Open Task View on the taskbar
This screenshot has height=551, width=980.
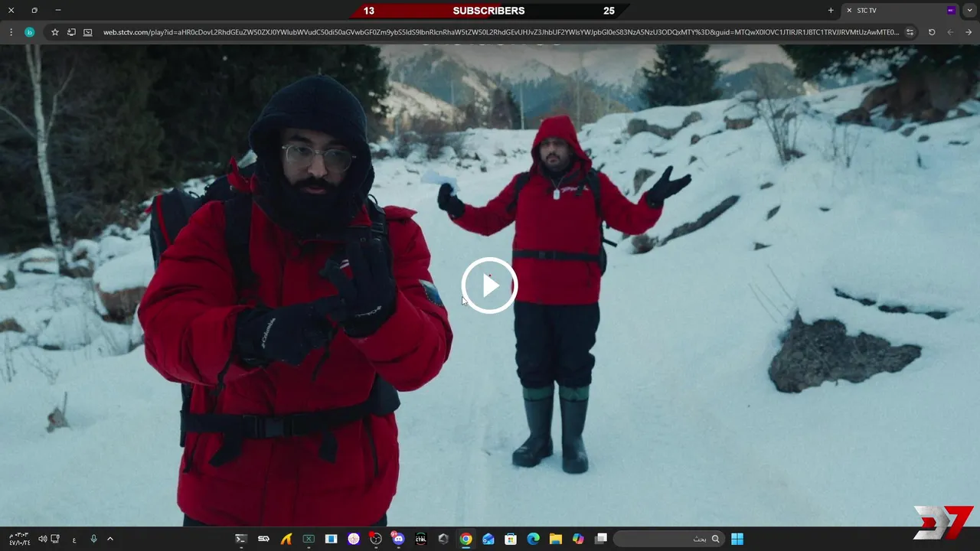[601, 539]
